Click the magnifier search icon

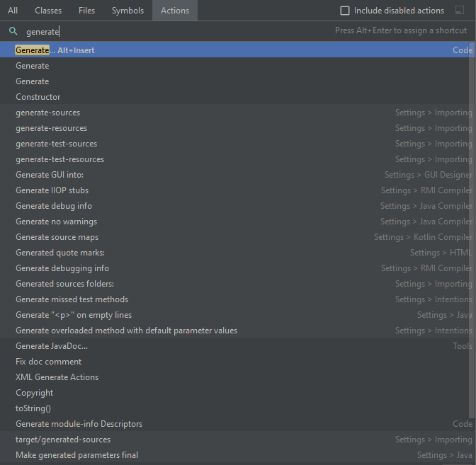coord(13,31)
